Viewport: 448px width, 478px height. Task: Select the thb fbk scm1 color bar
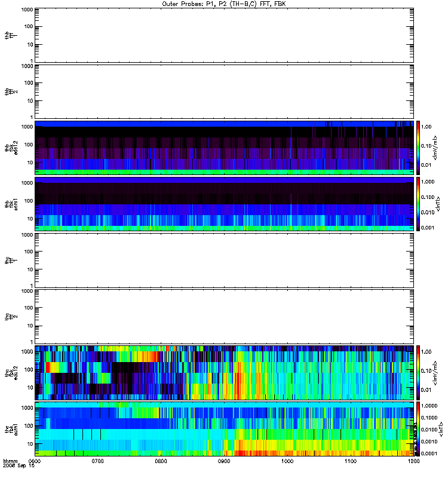[418, 204]
